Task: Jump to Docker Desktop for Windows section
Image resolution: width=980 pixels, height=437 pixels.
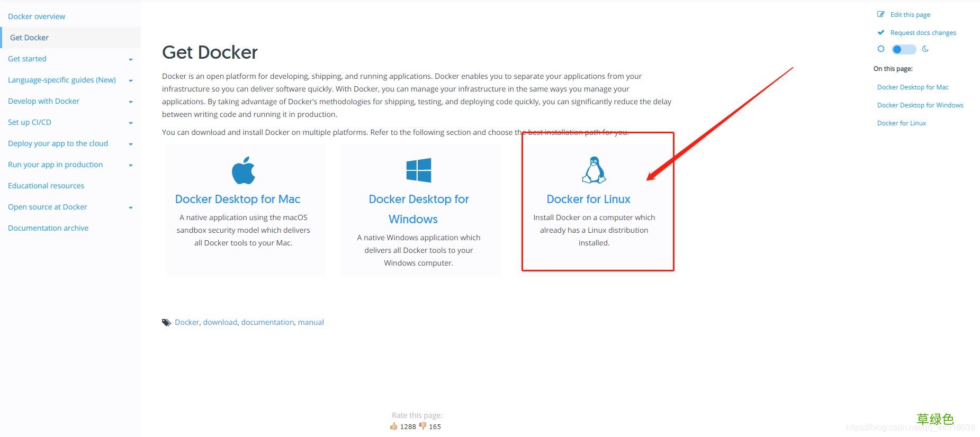Action: (920, 105)
